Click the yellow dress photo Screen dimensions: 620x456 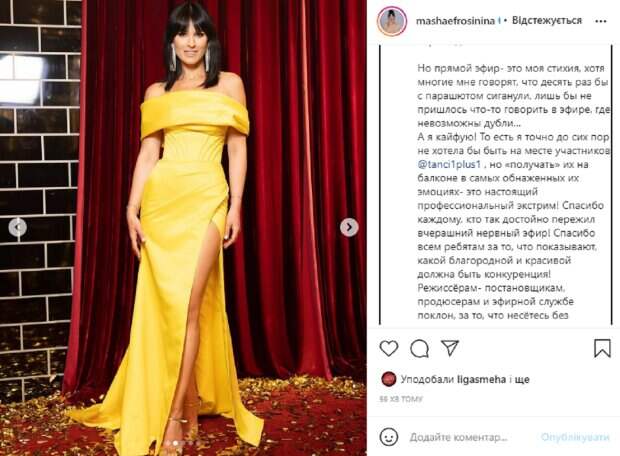click(183, 228)
